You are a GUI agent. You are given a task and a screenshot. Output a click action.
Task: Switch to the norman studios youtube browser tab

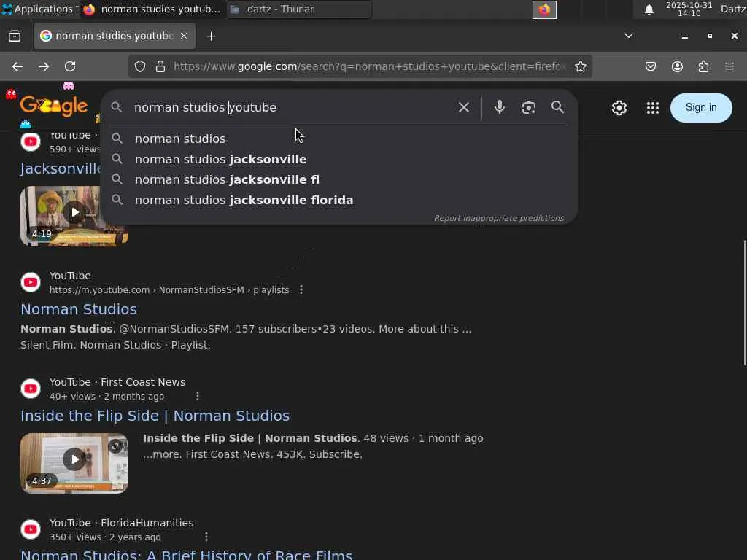[x=115, y=36]
